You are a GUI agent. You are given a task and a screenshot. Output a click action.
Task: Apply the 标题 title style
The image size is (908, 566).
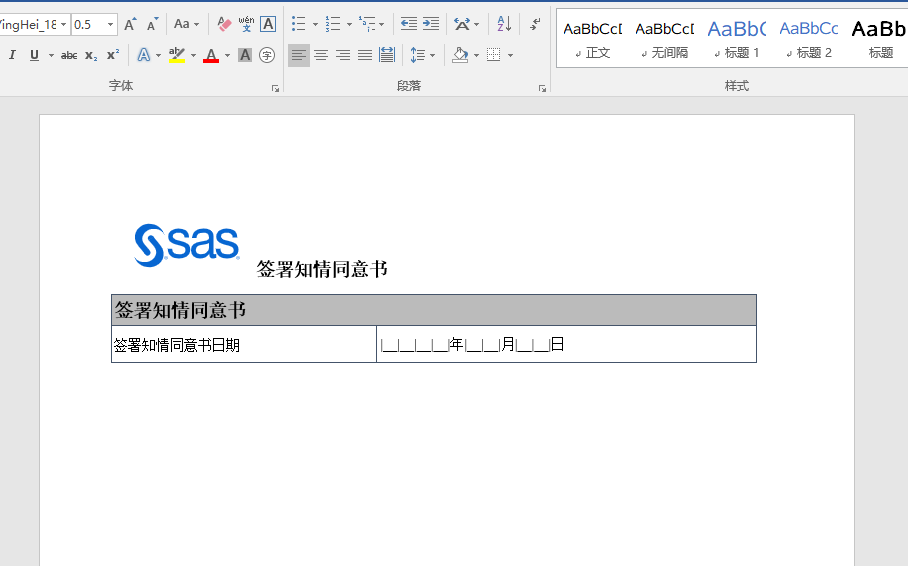[x=880, y=39]
